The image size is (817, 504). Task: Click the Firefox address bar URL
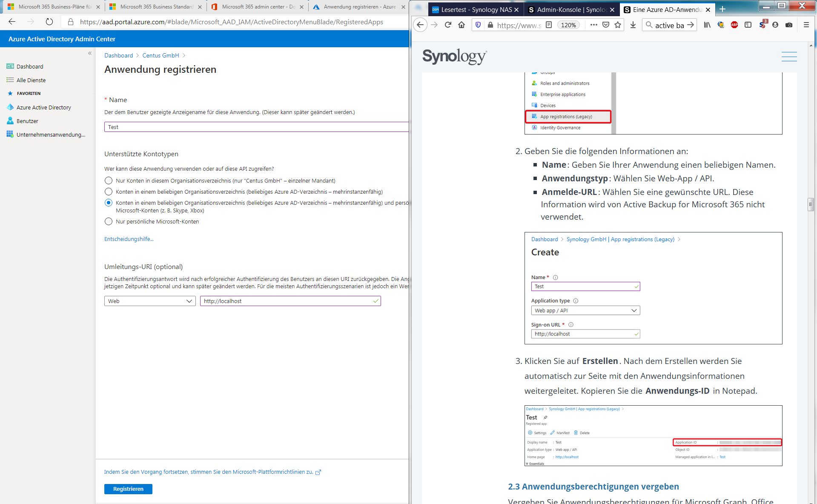tap(519, 25)
